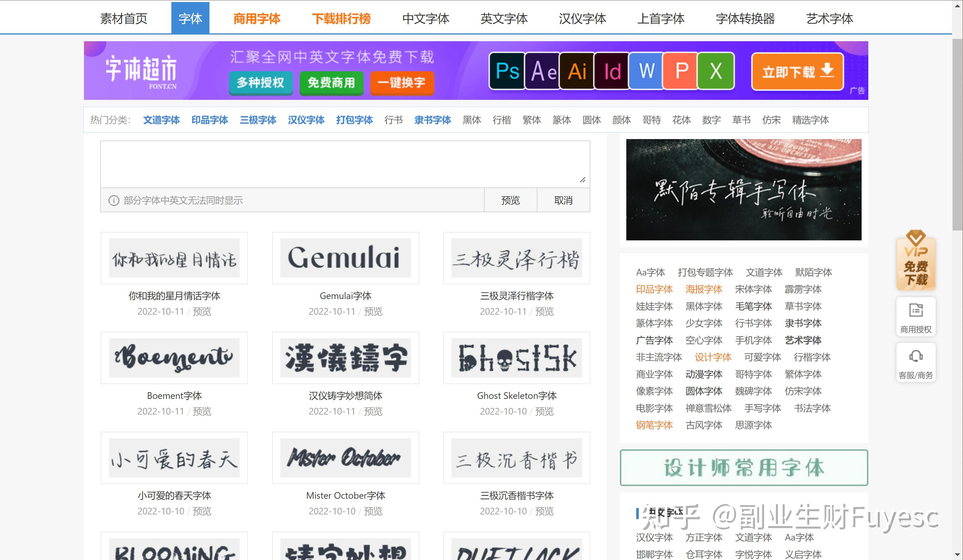
Task: Click the Ae After Effects icon
Action: click(x=543, y=71)
